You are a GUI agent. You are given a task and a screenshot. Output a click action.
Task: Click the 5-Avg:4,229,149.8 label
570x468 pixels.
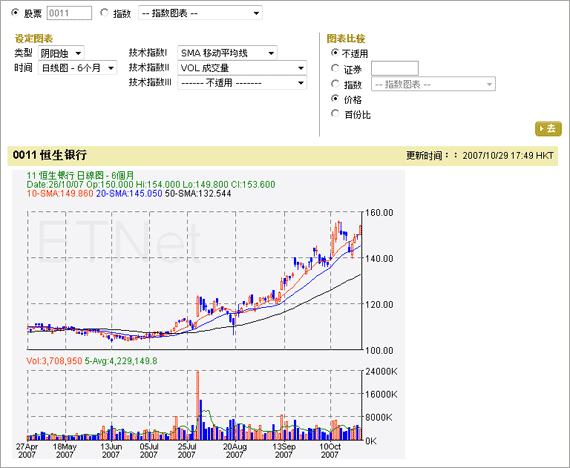121,361
